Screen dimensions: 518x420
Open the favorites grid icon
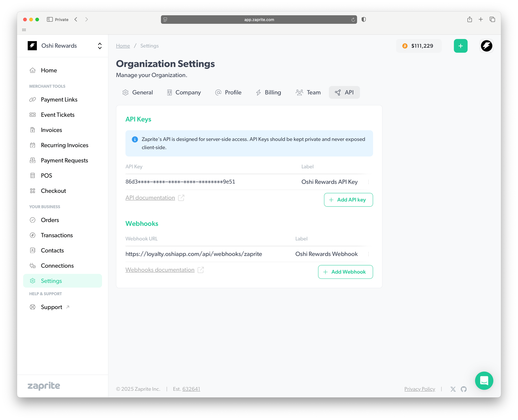24,30
